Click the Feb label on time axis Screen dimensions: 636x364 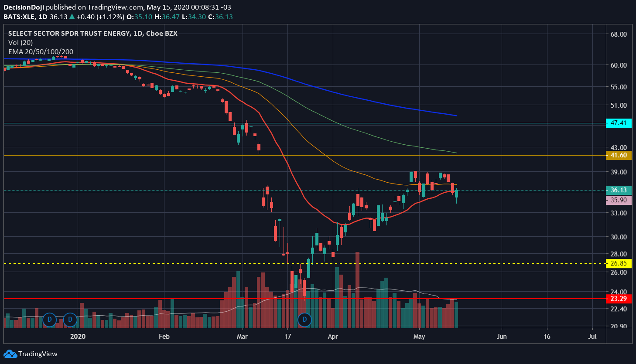tap(164, 336)
